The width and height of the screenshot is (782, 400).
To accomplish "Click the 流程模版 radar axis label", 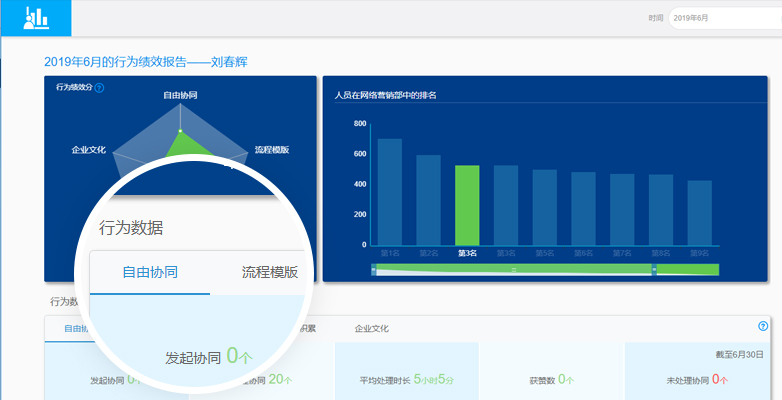I will 271,149.
